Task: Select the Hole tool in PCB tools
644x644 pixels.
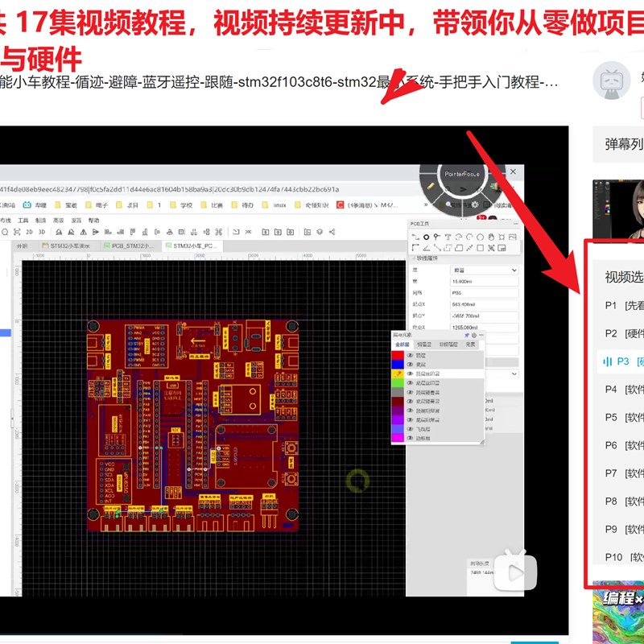Action: 502,237
